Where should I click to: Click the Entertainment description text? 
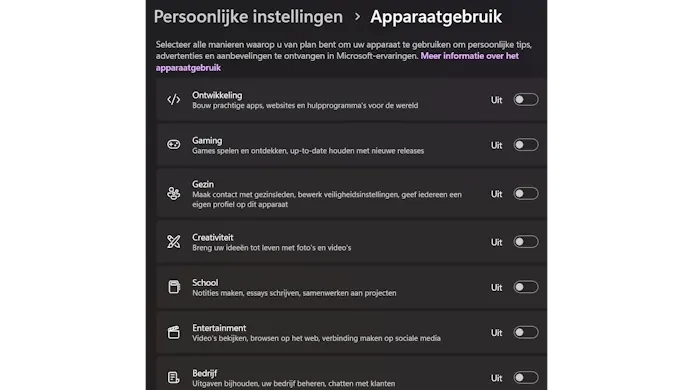click(x=316, y=338)
